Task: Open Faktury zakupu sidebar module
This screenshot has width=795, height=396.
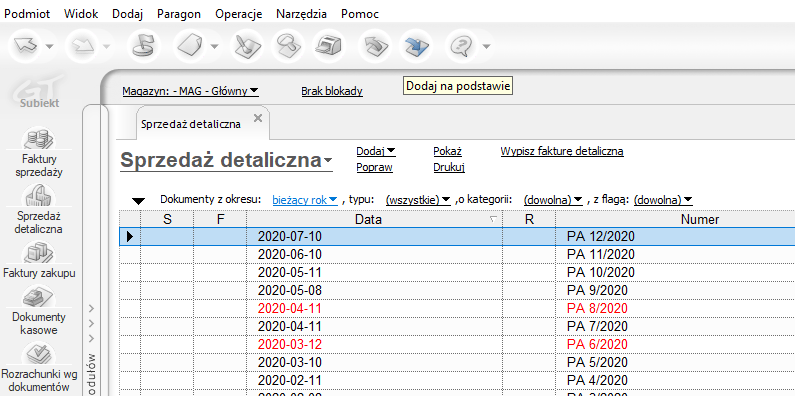Action: point(39,260)
